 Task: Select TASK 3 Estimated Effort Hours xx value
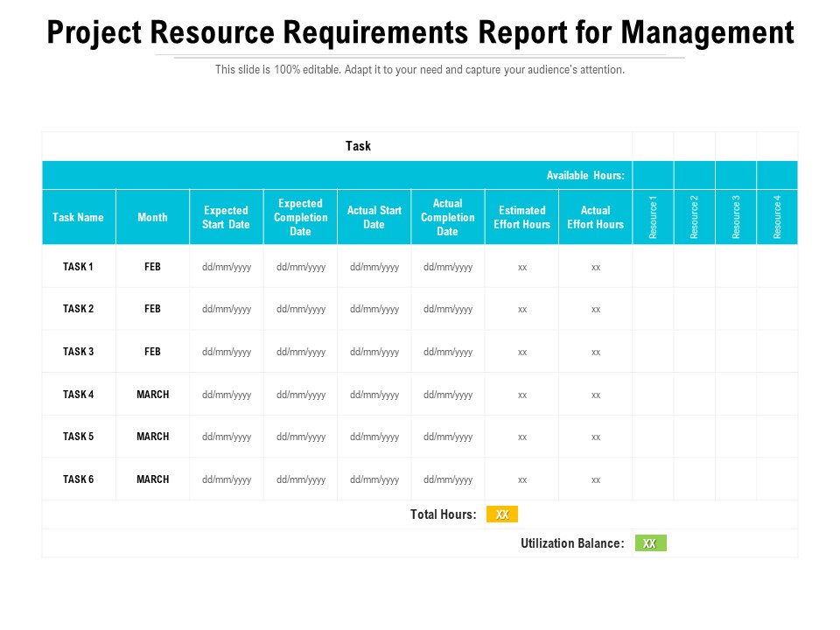[522, 353]
